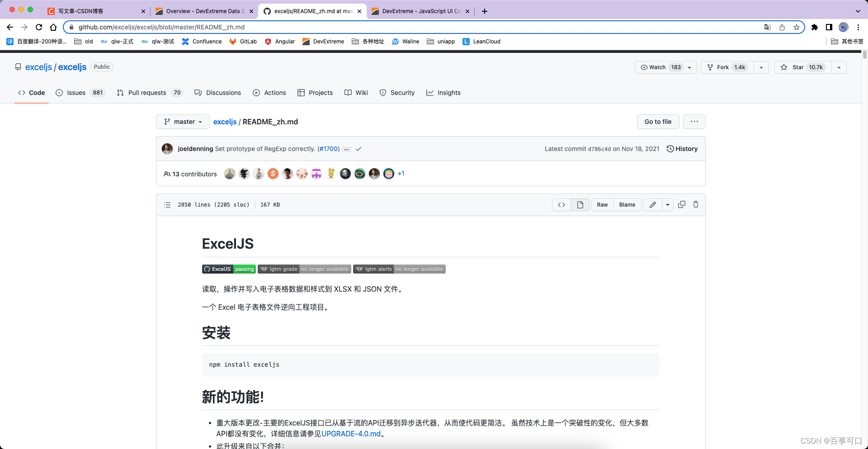The image size is (868, 449).
Task: Open the Projects tab
Action: pyautogui.click(x=315, y=93)
